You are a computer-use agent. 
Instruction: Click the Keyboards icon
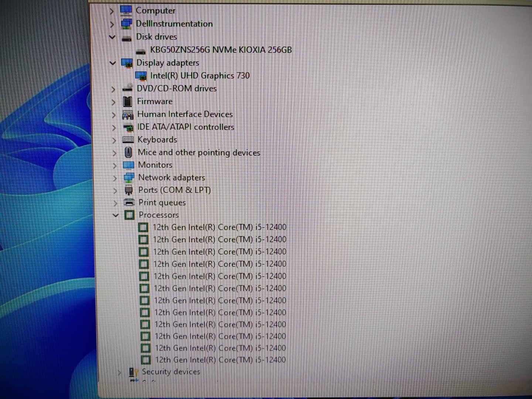coord(128,140)
